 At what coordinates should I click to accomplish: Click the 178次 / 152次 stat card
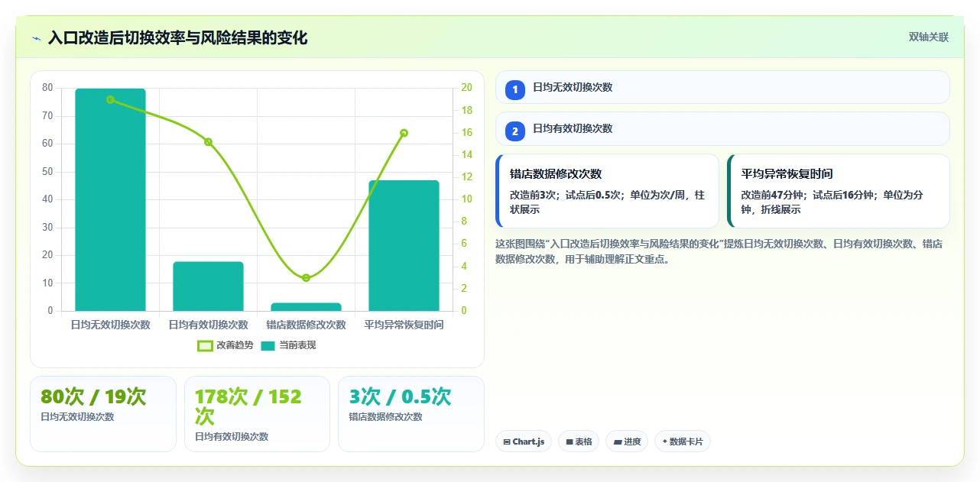(257, 413)
